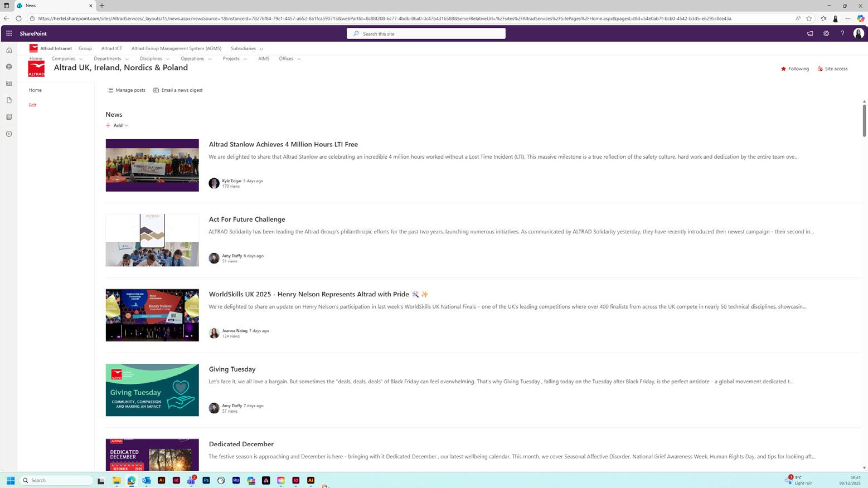Select the AIMS navigation item
The width and height of the screenshot is (868, 488).
point(264,58)
